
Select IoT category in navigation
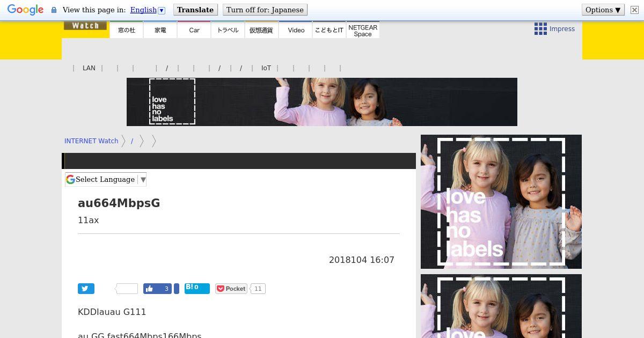pos(266,68)
